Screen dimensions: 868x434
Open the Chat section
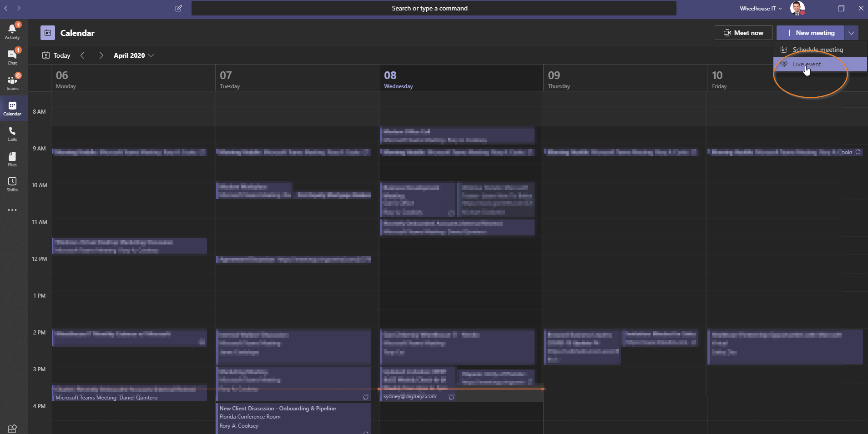pos(12,57)
